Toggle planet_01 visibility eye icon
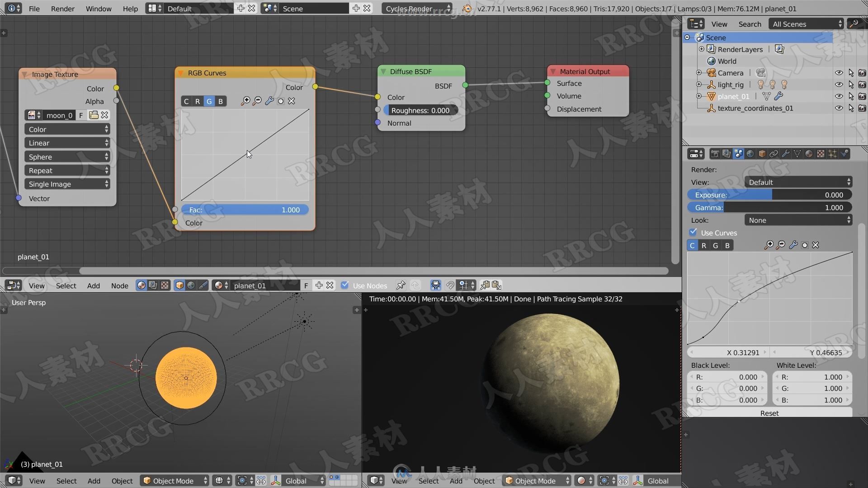Screen dimensions: 868x488 pos(840,96)
